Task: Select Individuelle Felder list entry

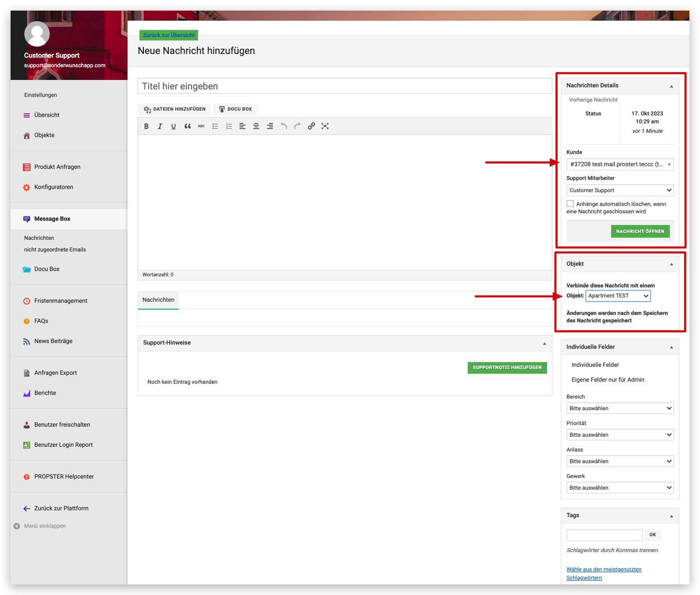Action: click(595, 365)
